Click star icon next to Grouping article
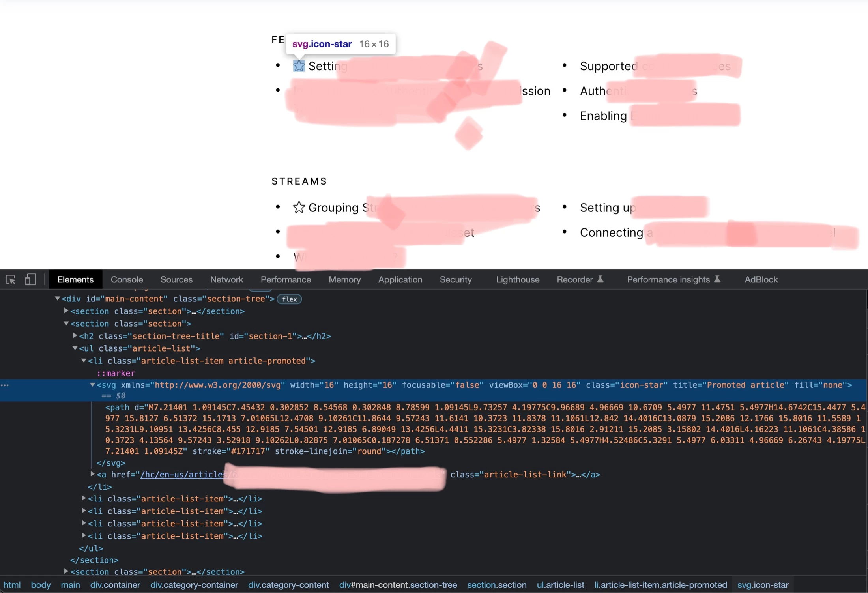Image resolution: width=868 pixels, height=593 pixels. coord(299,207)
